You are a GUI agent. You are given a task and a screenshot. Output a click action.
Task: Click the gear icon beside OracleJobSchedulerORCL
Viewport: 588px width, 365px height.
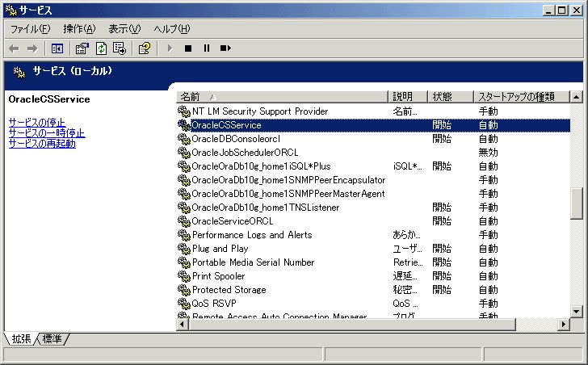[x=184, y=153]
